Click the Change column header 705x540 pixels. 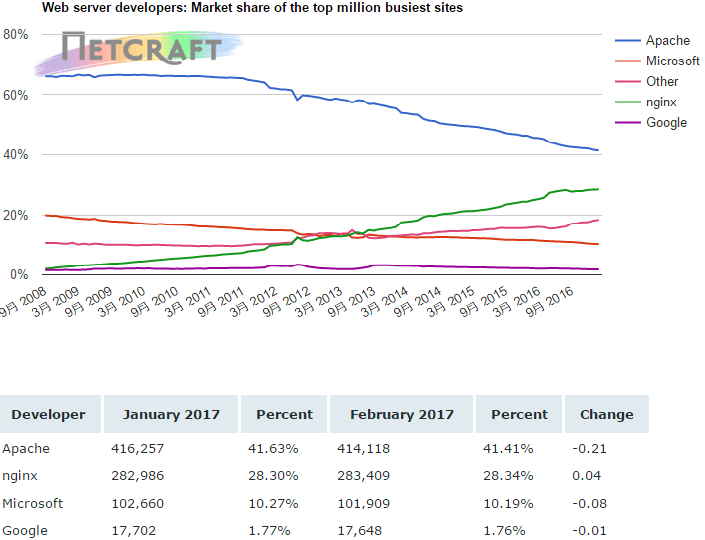(606, 414)
